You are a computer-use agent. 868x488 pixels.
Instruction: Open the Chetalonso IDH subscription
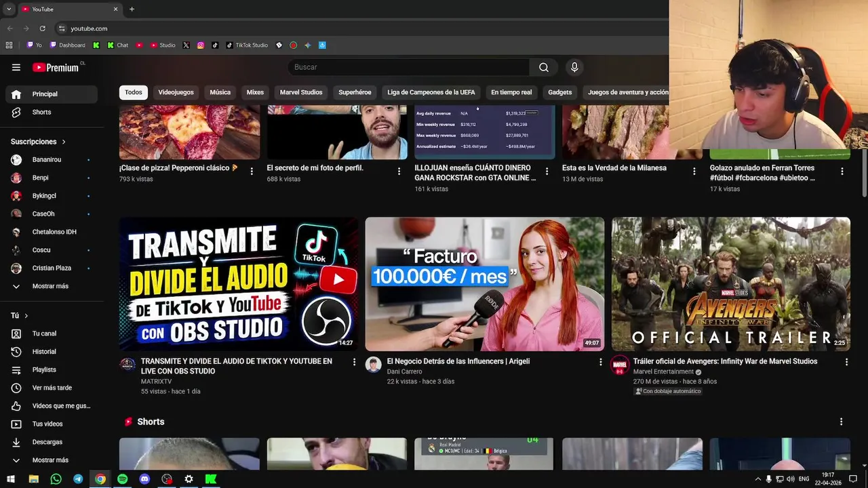click(x=52, y=232)
